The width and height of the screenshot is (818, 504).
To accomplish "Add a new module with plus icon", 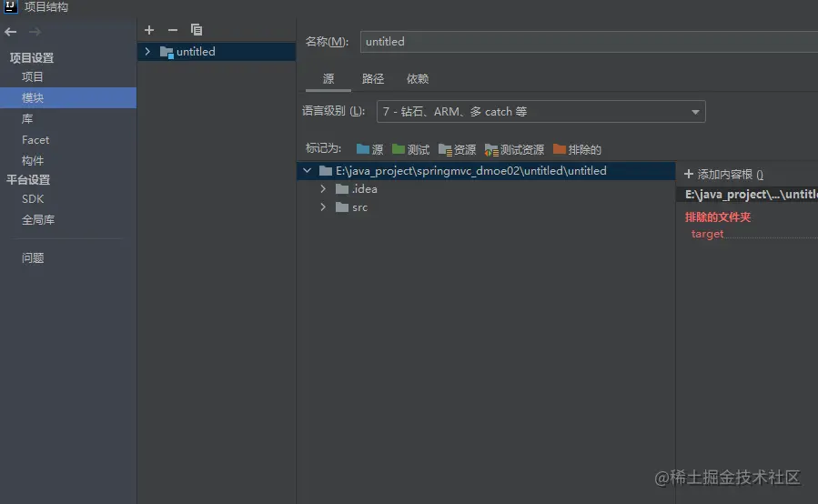I will point(149,30).
